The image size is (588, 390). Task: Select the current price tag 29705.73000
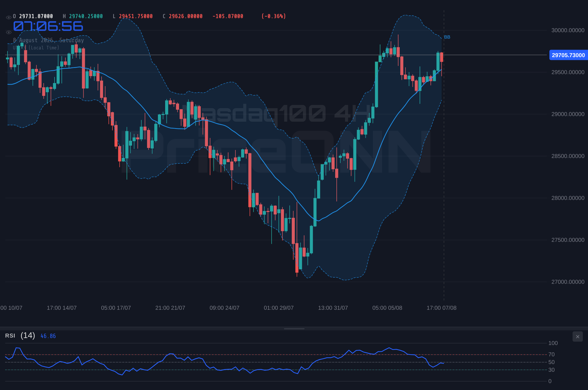(x=568, y=55)
